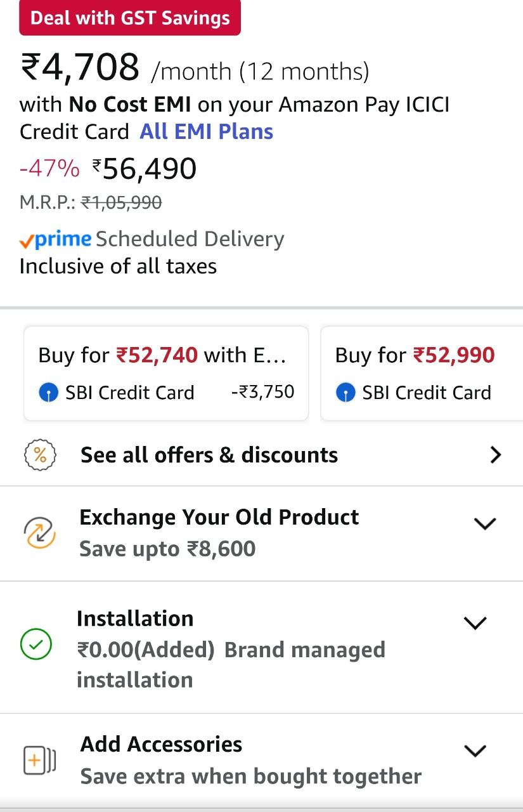Tap the Deal with GST Savings badge
Screen dimensions: 523x812
(130, 18)
